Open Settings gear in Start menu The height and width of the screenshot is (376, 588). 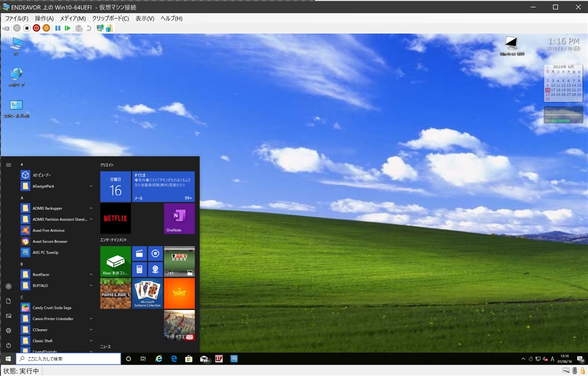click(x=9, y=331)
